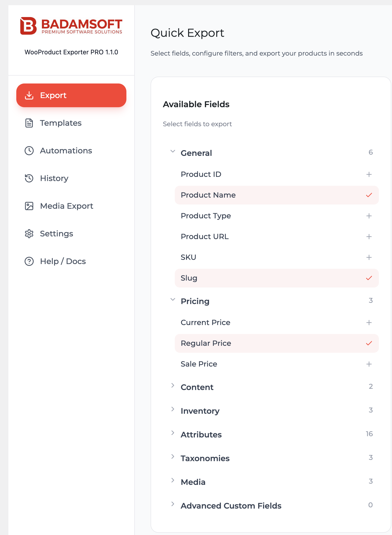Screen dimensions: 392x535
Task: Add the SKU field via plus icon
Action: tap(369, 257)
